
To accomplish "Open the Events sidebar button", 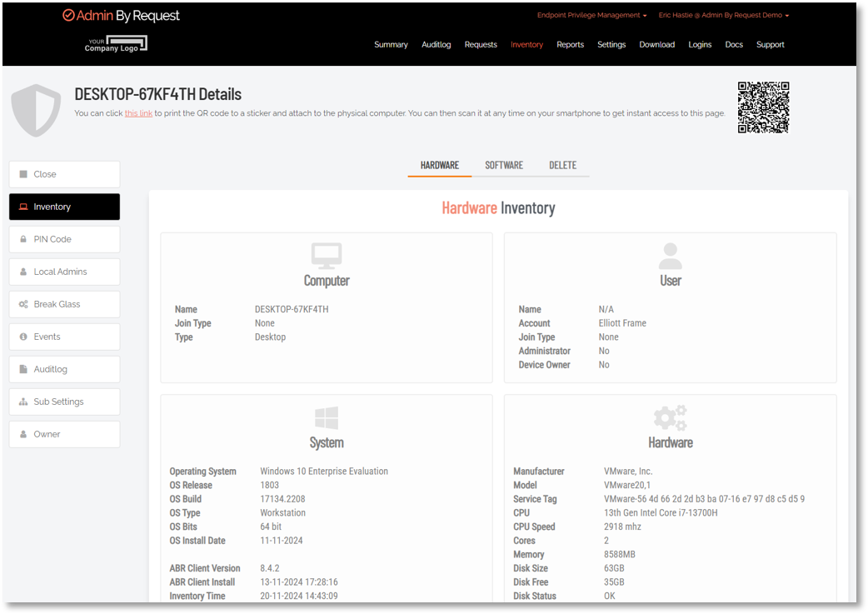I will point(64,337).
